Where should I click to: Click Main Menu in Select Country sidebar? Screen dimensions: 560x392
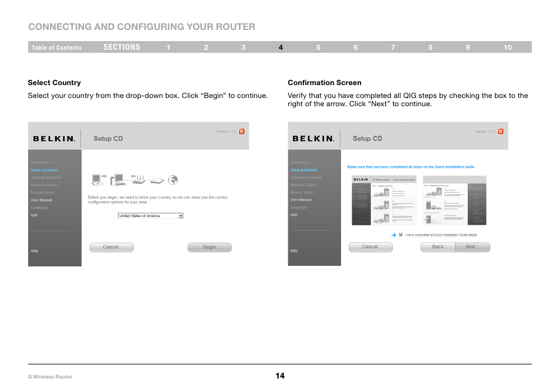click(x=42, y=163)
